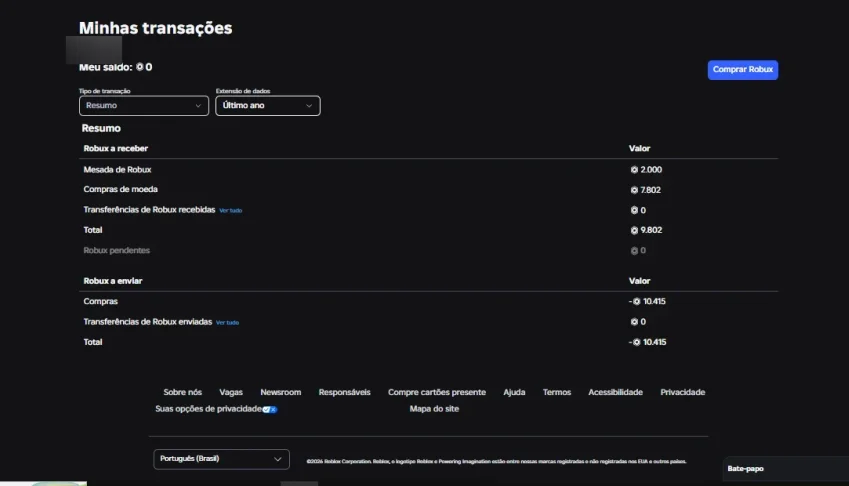Screen dimensions: 849x486
Task: Click the Robux a receber header
Action: 115,148
